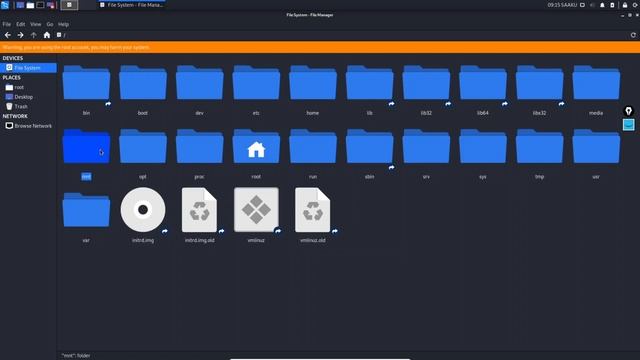This screenshot has height=360, width=640.
Task: Navigate to parent folder with up arrow
Action: tap(33, 35)
